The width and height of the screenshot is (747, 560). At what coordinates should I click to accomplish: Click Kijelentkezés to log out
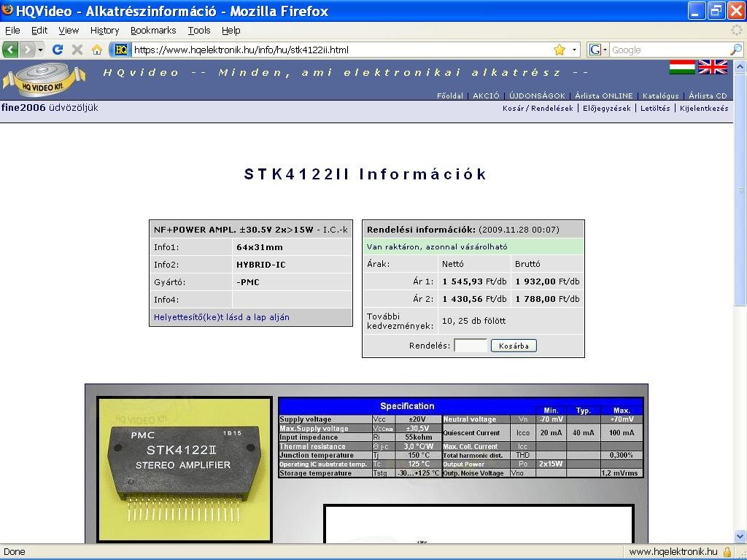coord(704,108)
